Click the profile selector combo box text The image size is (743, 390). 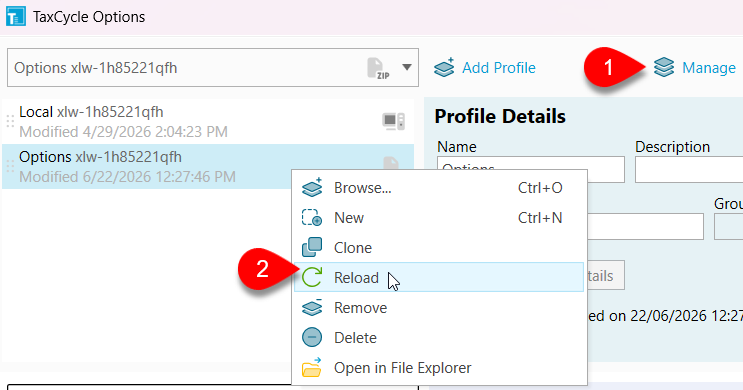coord(96,68)
